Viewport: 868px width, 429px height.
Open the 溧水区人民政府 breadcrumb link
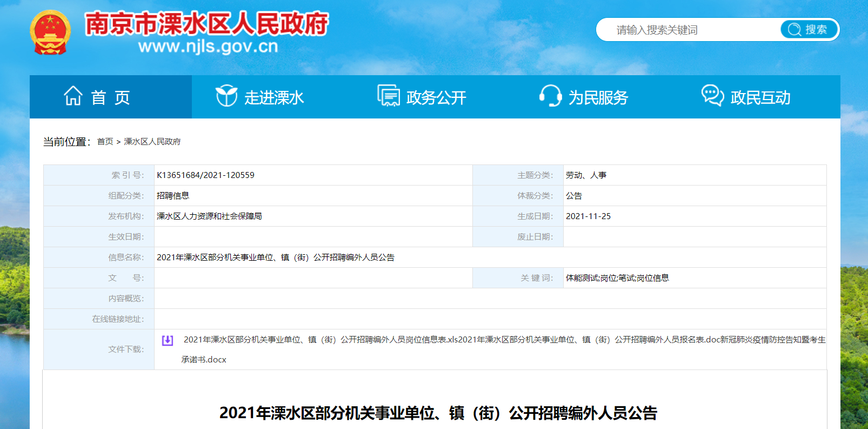tap(152, 142)
